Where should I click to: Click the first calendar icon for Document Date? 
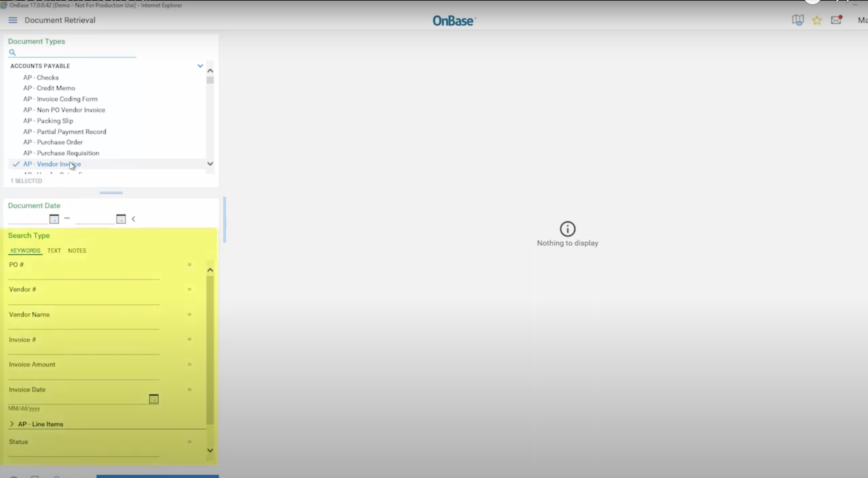(54, 219)
